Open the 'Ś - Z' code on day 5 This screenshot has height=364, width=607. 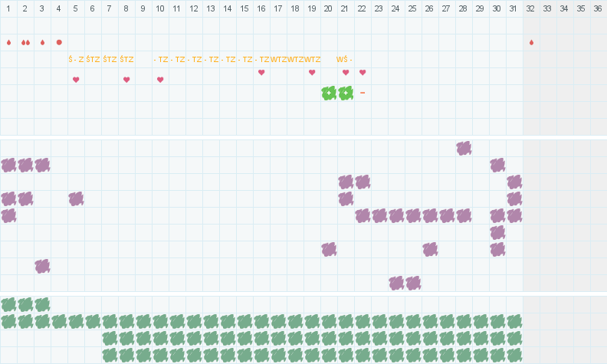click(76, 59)
